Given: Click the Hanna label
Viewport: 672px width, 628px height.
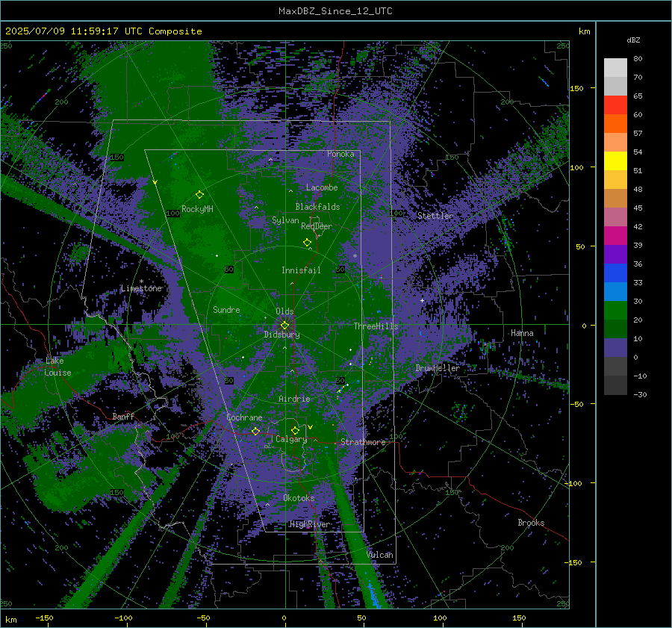Looking at the screenshot, I should click(x=522, y=333).
